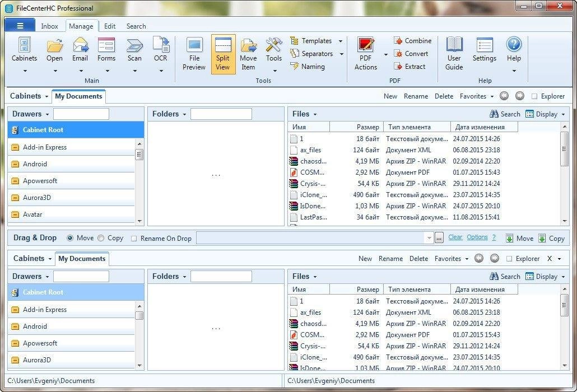The image size is (577, 392).
Task: Click the Extract PDF tool
Action: point(410,67)
